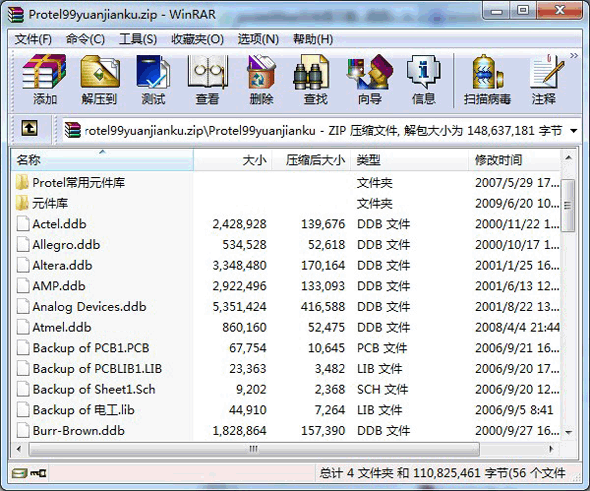
Task: Click the 查看 (View) toolbar icon
Action: pos(207,79)
